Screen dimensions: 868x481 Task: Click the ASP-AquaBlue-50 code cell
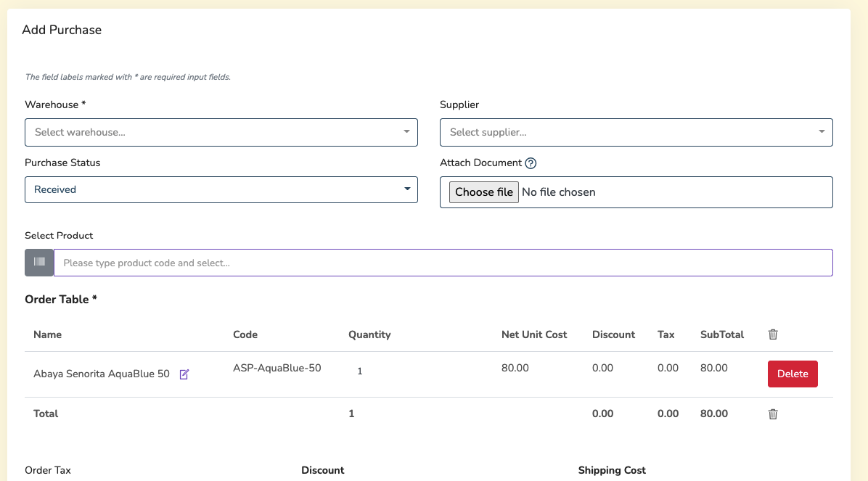(x=277, y=368)
